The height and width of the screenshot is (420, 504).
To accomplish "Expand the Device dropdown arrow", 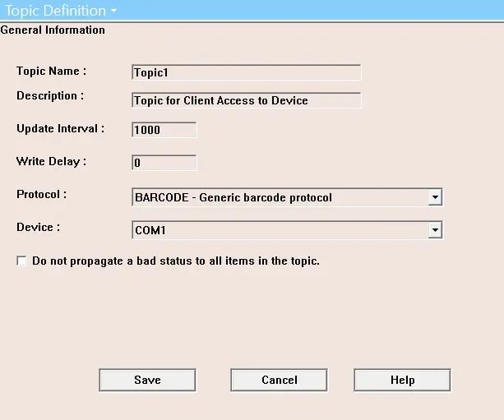I will click(436, 231).
